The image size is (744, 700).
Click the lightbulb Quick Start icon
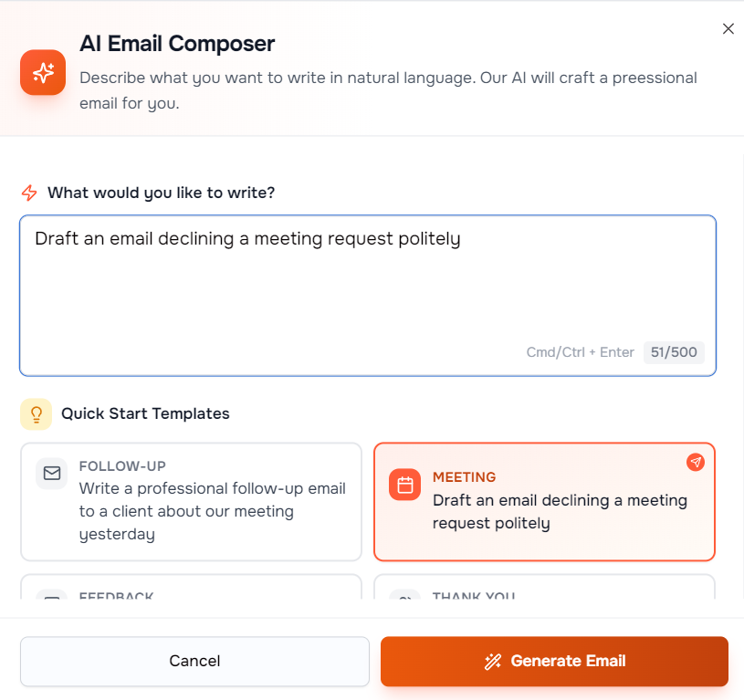(x=37, y=414)
